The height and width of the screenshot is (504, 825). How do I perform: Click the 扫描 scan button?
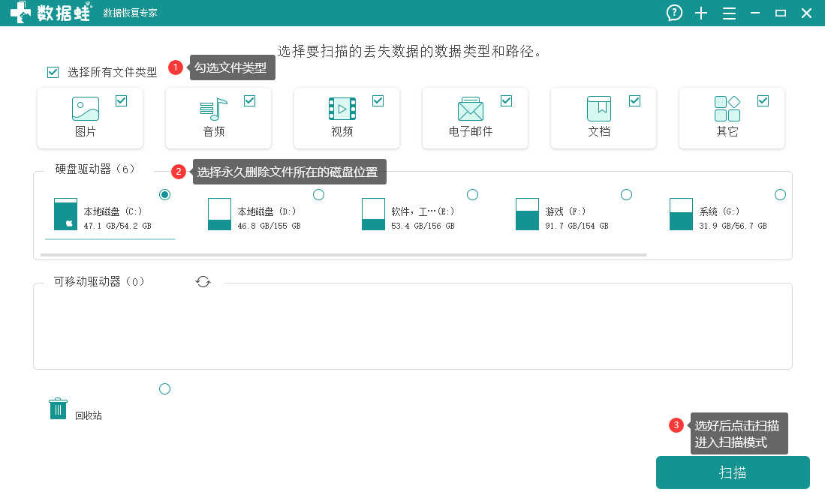[733, 472]
